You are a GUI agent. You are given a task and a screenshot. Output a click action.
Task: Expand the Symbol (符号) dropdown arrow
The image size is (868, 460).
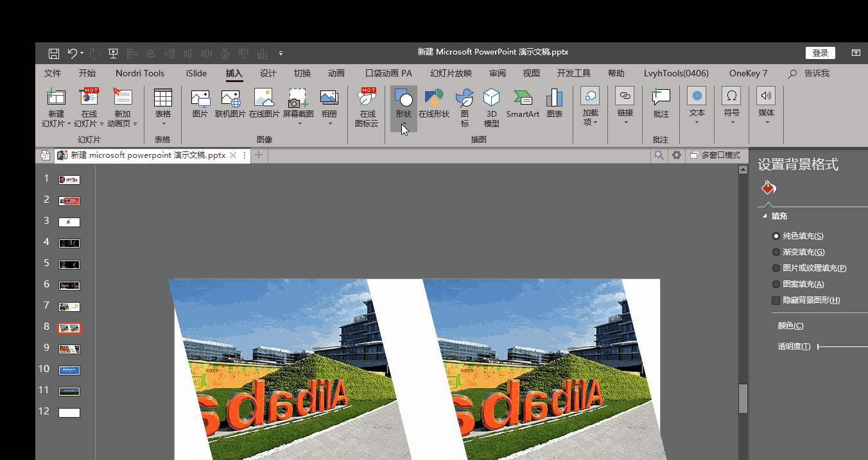point(731,123)
